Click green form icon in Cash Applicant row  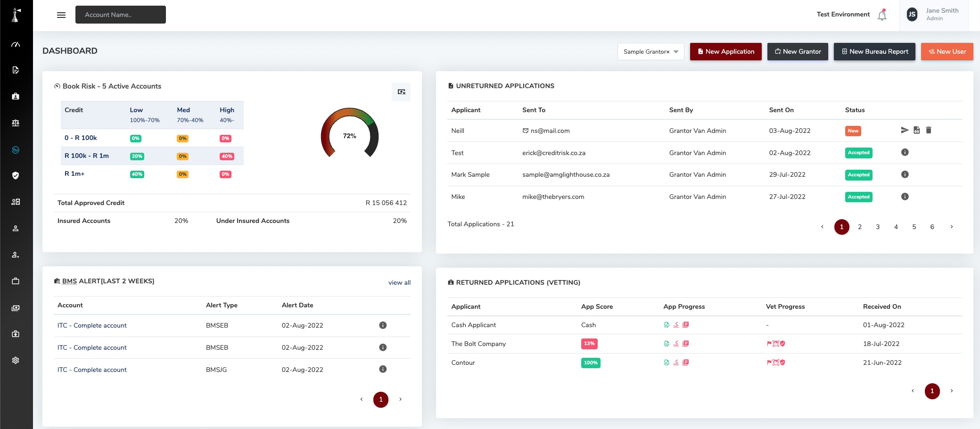667,325
